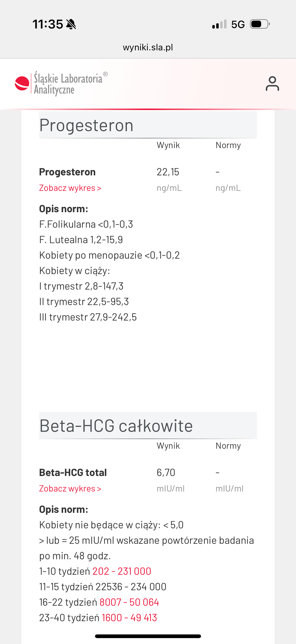Tap the red 202 - 231 000 range
This screenshot has height=644, width=296.
[x=122, y=571]
